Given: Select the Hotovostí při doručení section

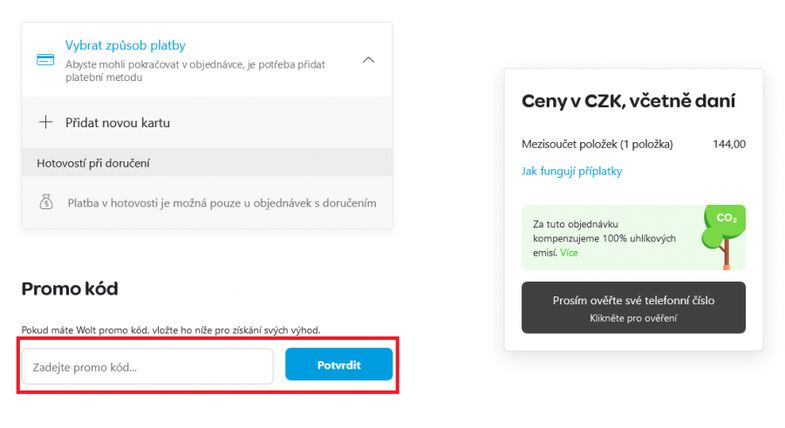Looking at the screenshot, I should point(207,163).
